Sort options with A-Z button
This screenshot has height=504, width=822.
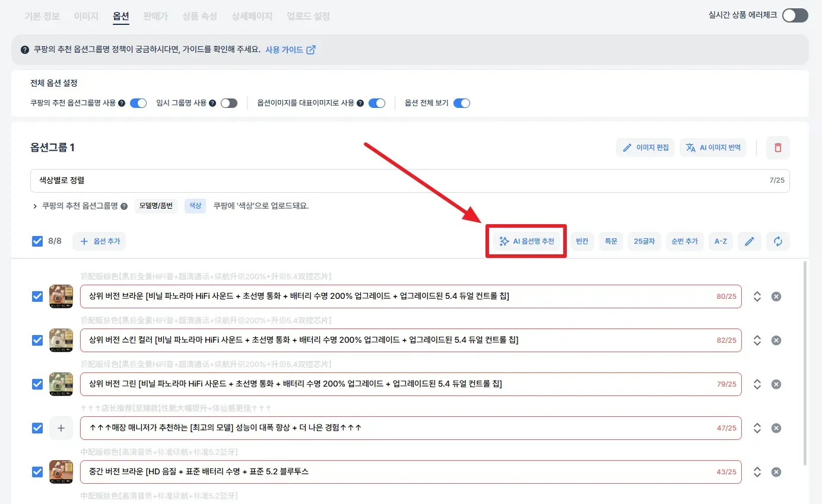tap(721, 241)
